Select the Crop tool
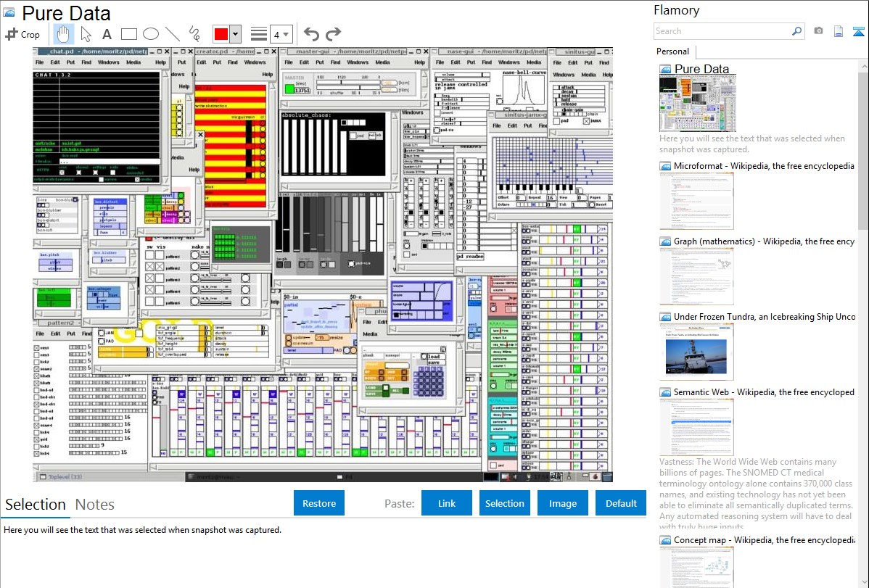 (22, 34)
